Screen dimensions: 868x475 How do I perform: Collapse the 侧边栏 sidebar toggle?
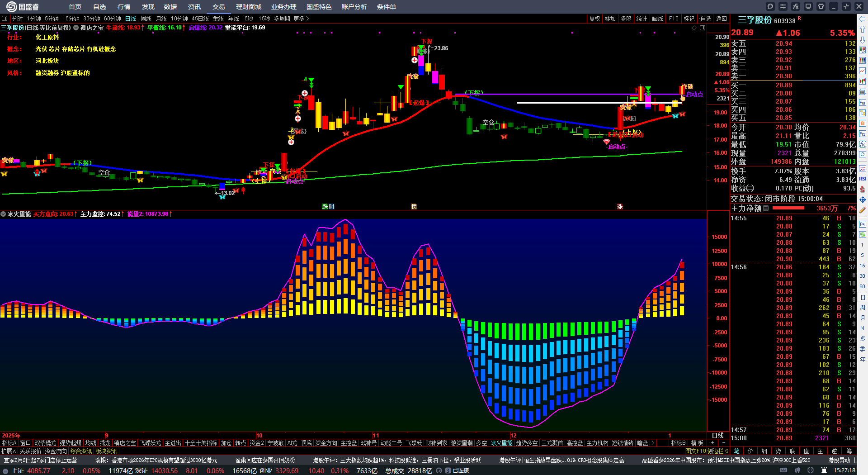718,451
